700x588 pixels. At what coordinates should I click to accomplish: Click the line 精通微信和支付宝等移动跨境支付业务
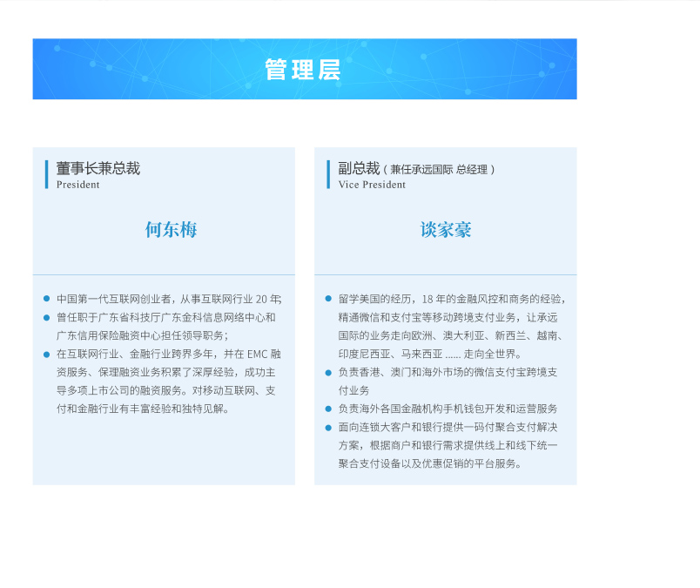(448, 317)
